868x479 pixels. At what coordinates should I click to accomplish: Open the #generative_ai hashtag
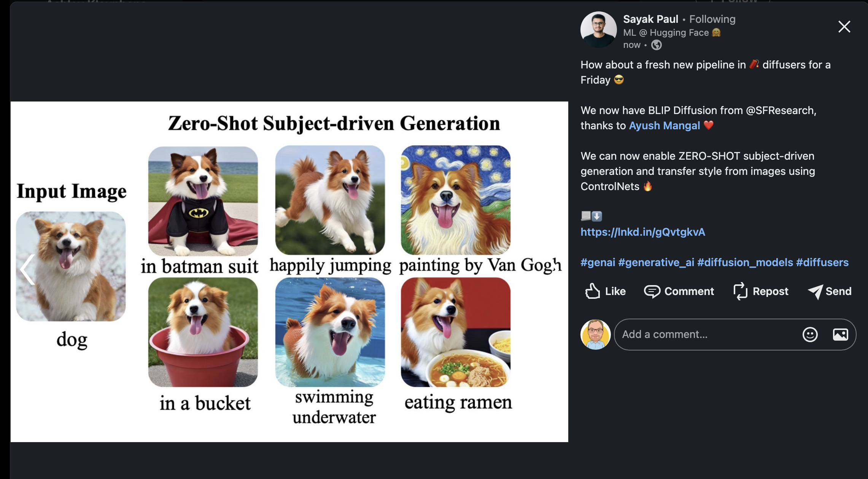pos(656,262)
